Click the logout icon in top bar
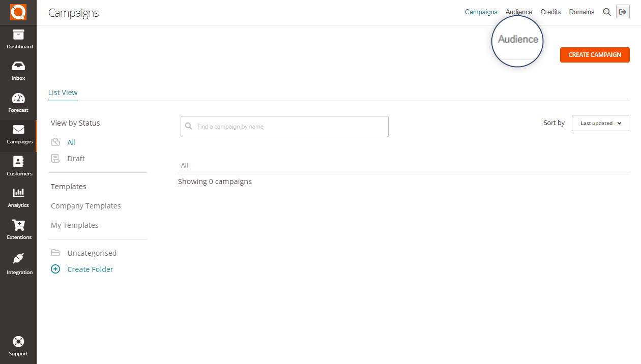 (622, 12)
